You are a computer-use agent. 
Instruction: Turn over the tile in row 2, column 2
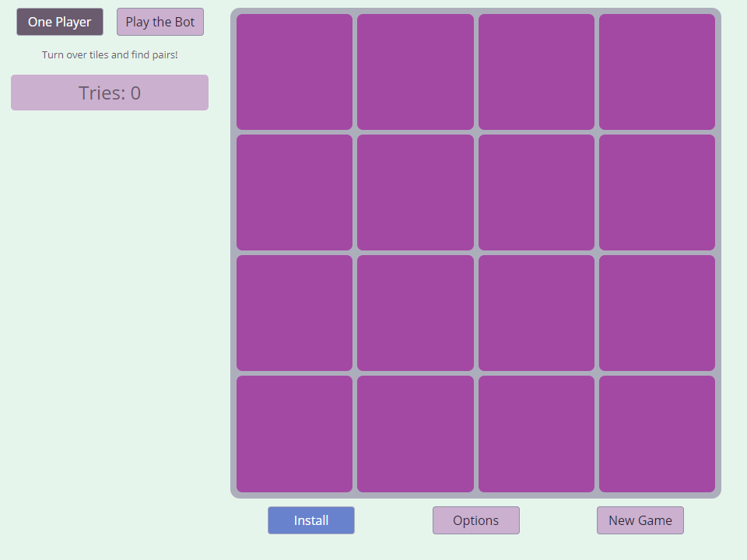point(416,192)
